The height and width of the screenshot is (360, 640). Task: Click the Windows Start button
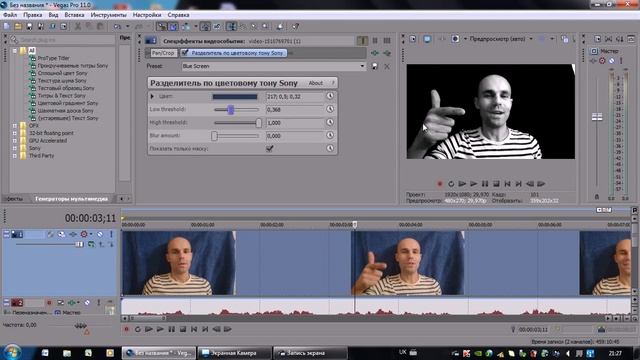click(x=12, y=353)
